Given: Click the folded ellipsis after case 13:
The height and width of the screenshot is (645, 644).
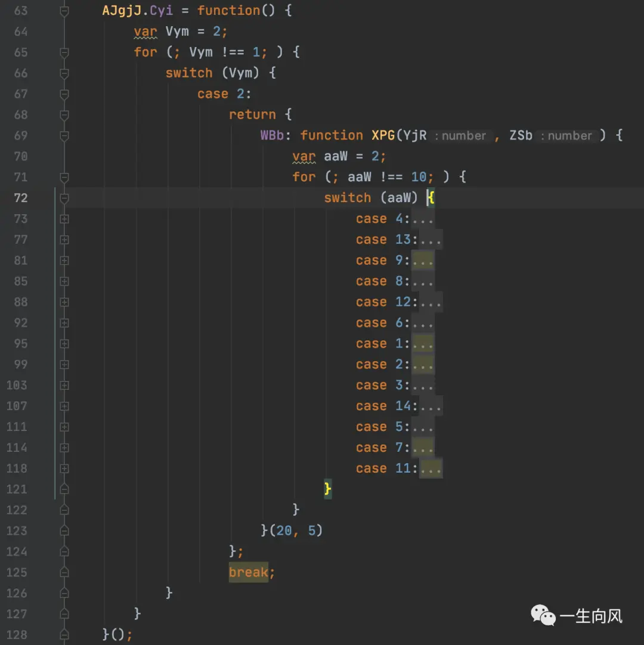Looking at the screenshot, I should coord(431,240).
